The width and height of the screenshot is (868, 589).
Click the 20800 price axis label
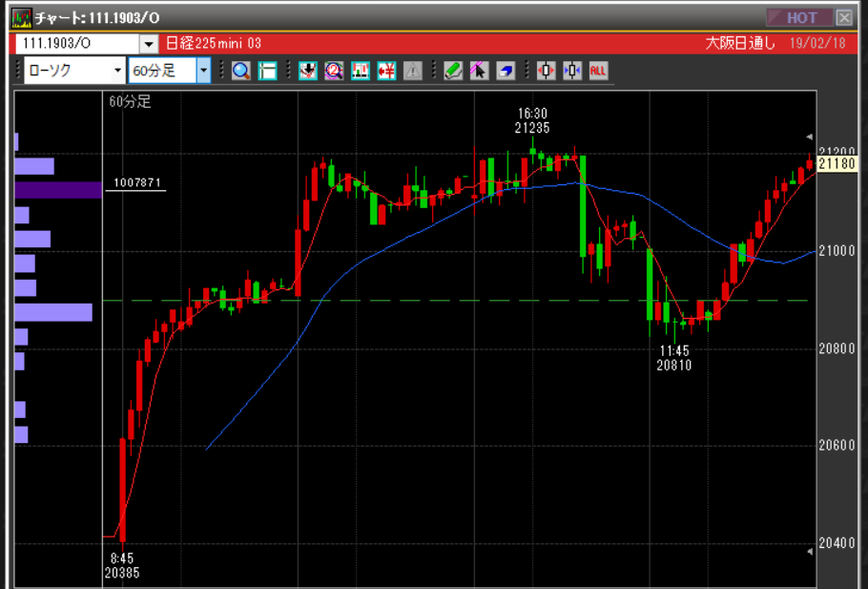[x=837, y=348]
